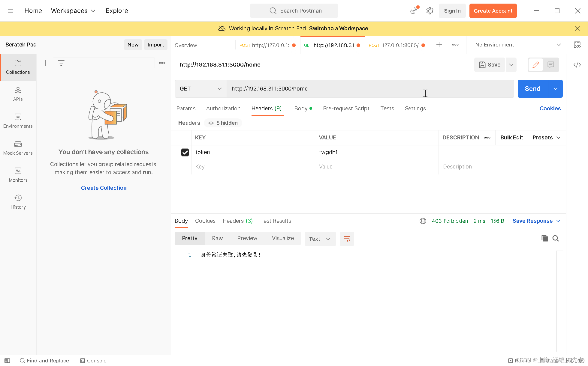Open Create Collection link
This screenshot has height=366, width=588.
pyautogui.click(x=104, y=188)
